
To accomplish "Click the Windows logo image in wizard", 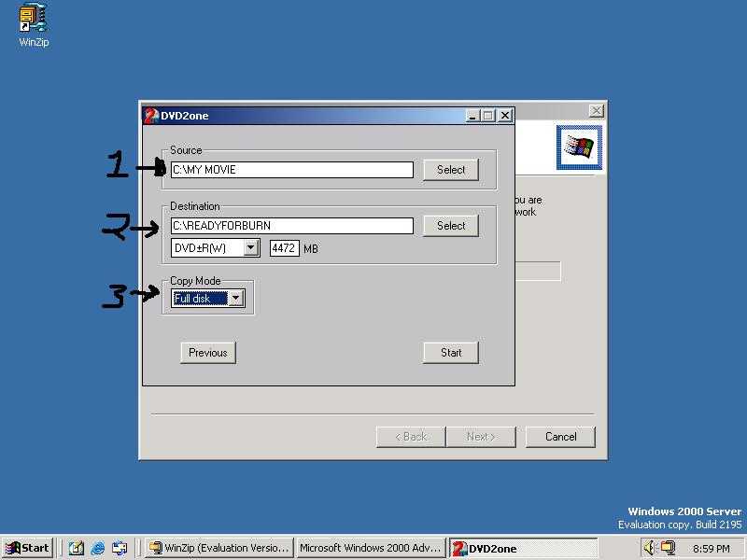I will (x=579, y=148).
